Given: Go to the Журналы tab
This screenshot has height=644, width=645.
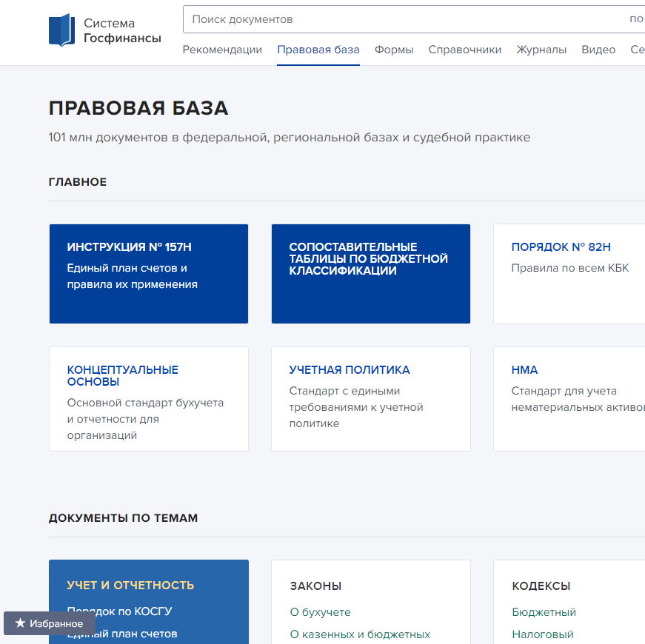Looking at the screenshot, I should [x=541, y=50].
